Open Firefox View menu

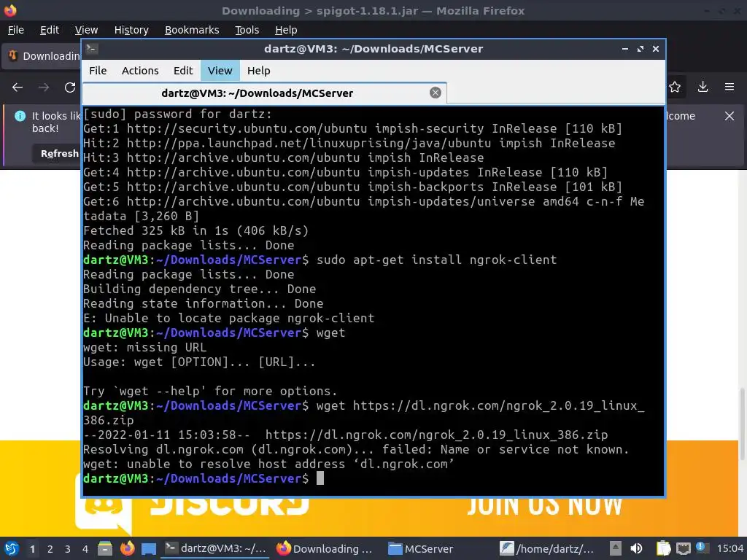pyautogui.click(x=86, y=30)
